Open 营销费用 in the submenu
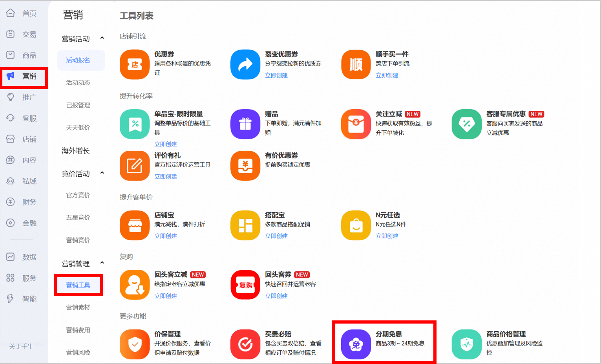The image size is (601, 364). click(x=78, y=330)
